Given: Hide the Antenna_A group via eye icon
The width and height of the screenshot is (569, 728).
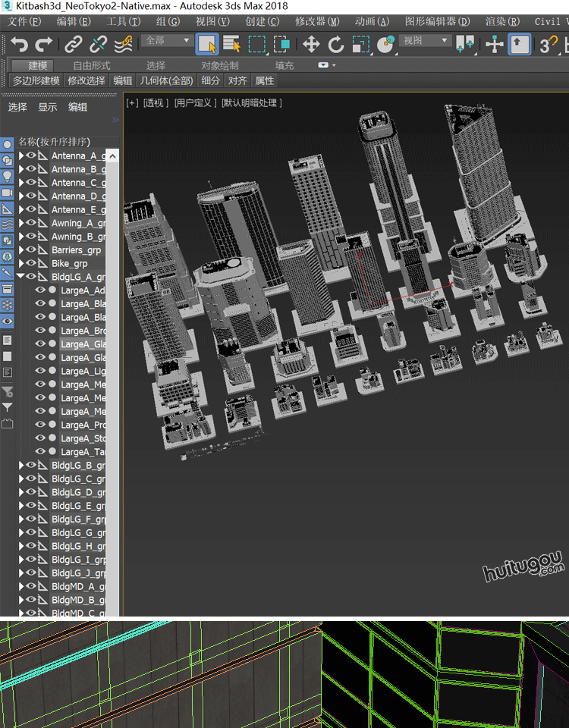Looking at the screenshot, I should click(x=31, y=156).
